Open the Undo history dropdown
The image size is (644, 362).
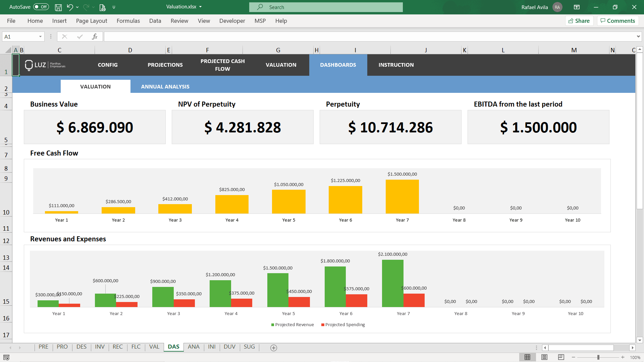[x=77, y=7]
